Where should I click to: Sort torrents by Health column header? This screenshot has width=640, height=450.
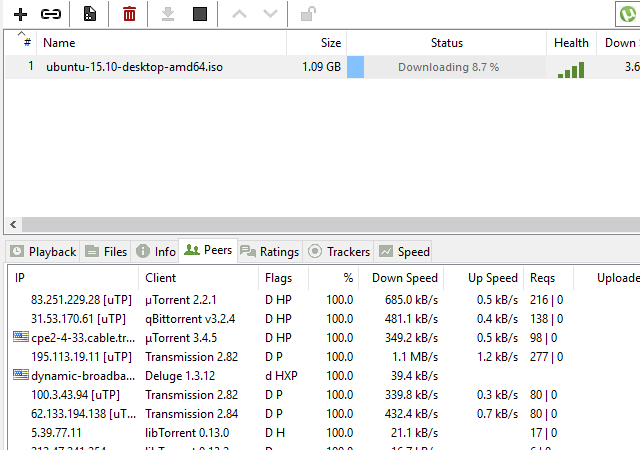coord(571,42)
